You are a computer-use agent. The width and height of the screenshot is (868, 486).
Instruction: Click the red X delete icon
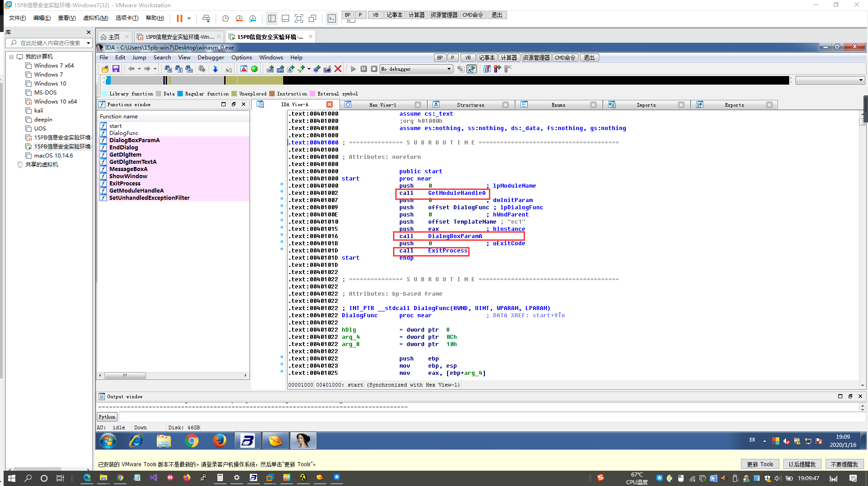click(x=338, y=69)
